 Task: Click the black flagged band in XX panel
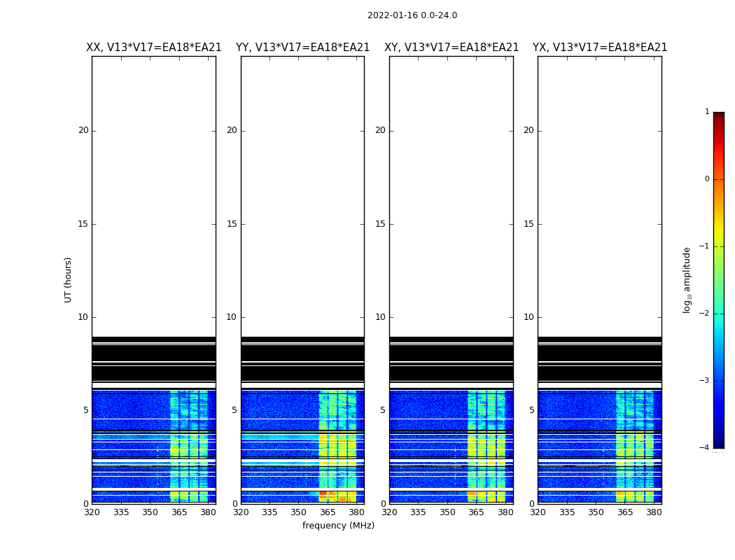coord(154,359)
